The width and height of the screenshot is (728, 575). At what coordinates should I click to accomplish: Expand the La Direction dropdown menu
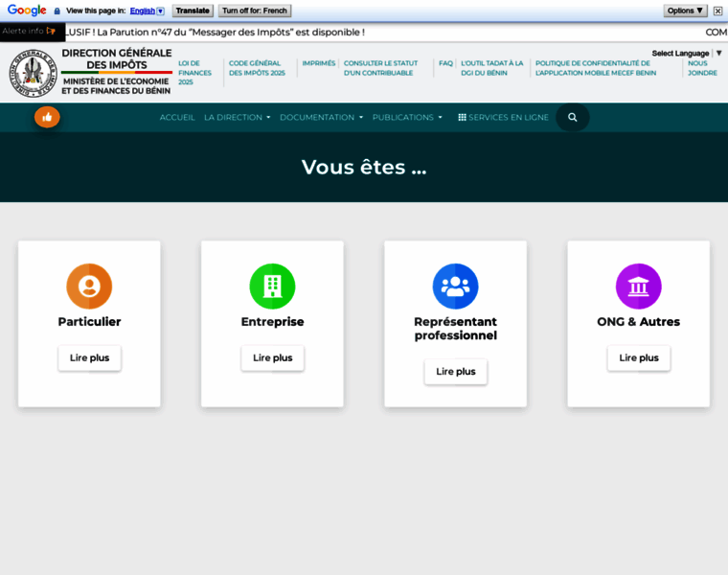[237, 117]
